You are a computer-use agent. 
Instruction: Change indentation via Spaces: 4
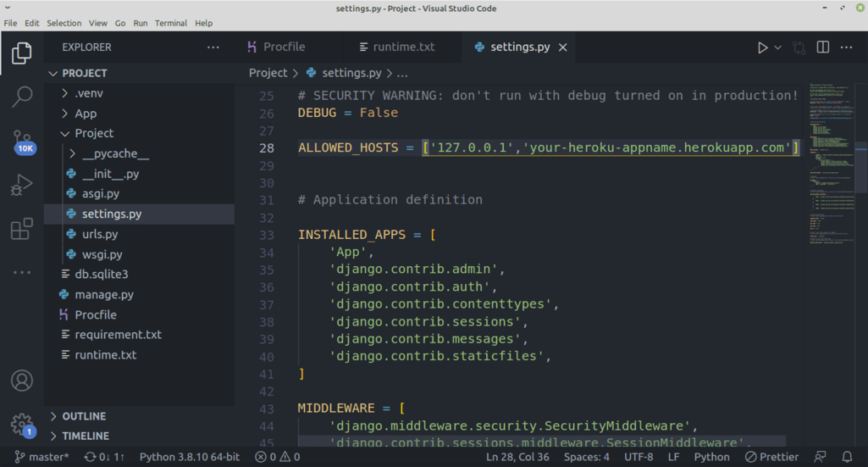coord(586,457)
